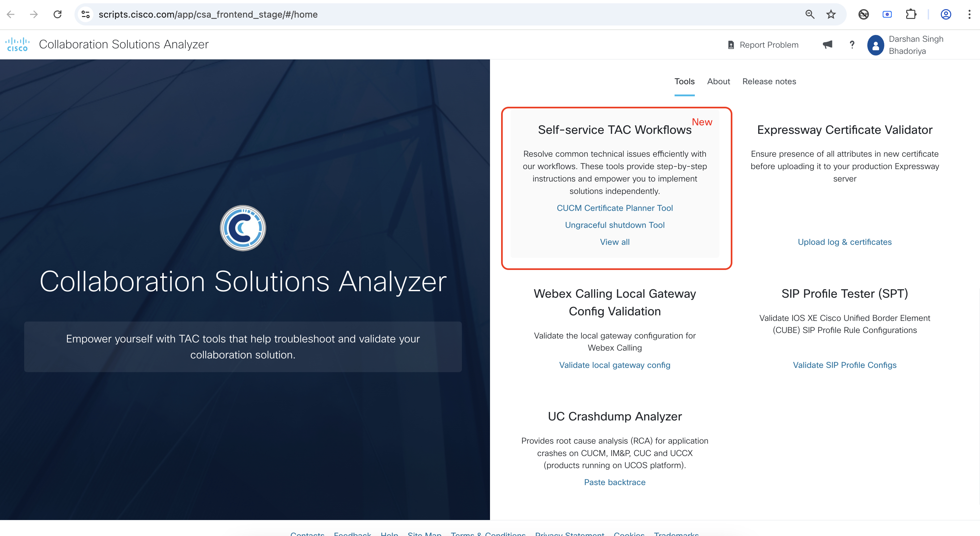The height and width of the screenshot is (536, 980).
Task: Open the Chrome three-dot menu
Action: (x=969, y=14)
